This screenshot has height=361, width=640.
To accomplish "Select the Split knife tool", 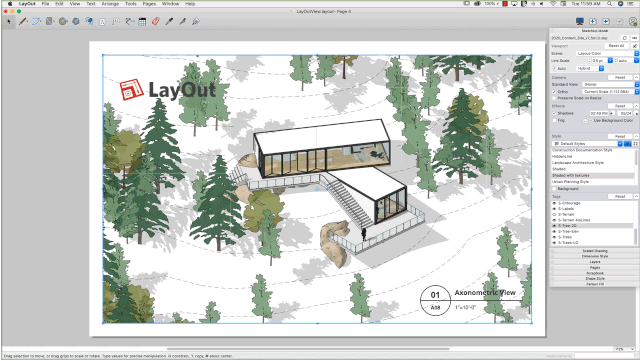I will [x=182, y=21].
